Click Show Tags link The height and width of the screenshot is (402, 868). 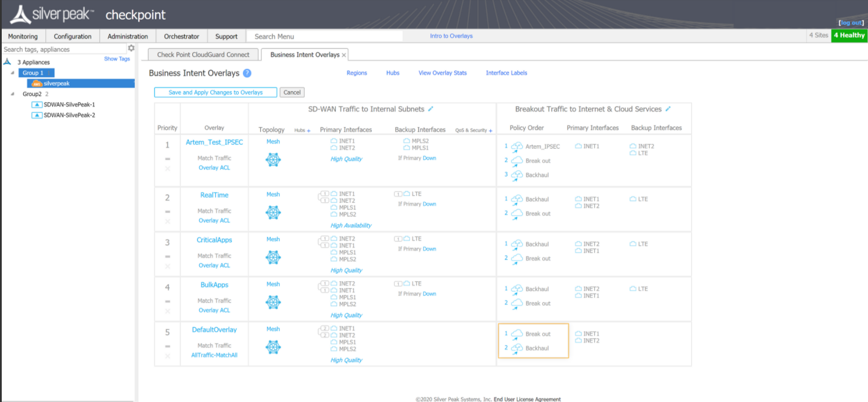point(117,59)
